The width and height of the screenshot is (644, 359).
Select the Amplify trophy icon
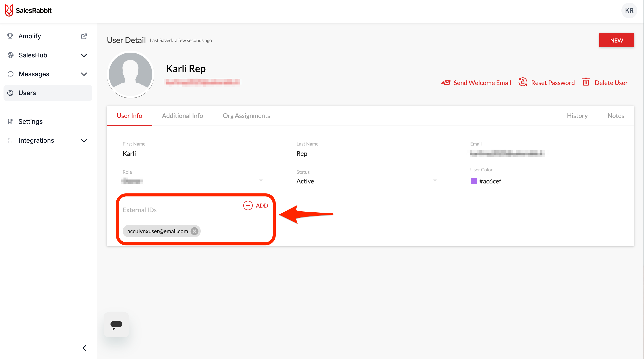click(x=10, y=36)
